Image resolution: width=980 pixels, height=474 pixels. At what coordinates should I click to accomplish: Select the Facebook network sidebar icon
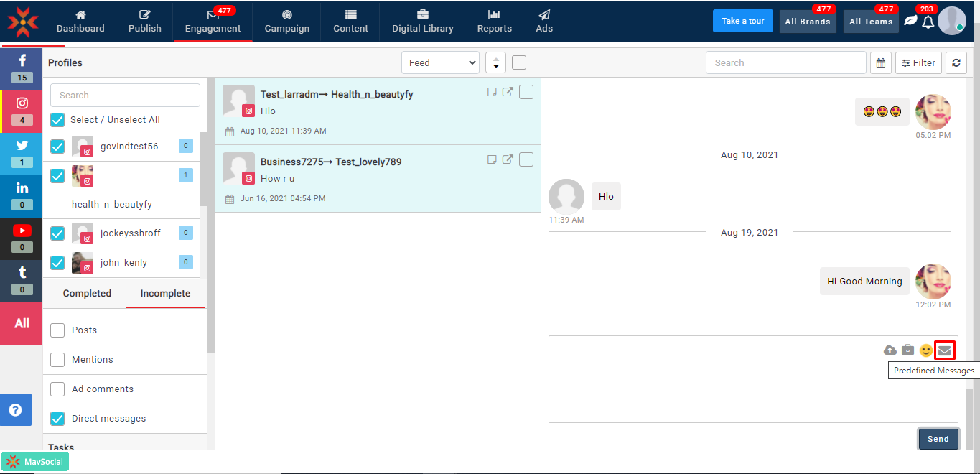coord(22,68)
